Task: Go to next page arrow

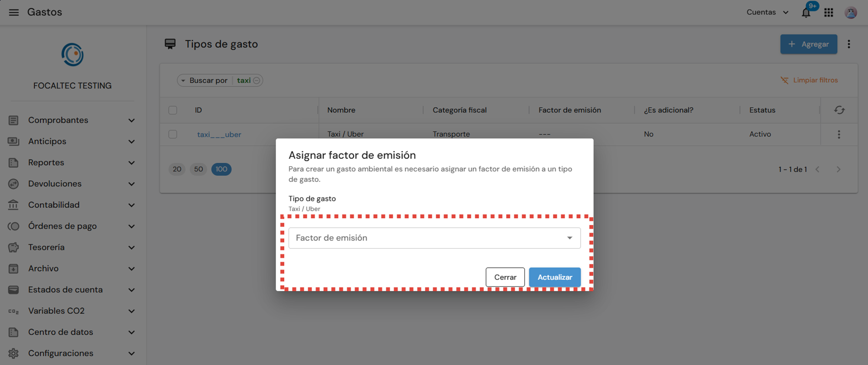Action: (x=838, y=169)
